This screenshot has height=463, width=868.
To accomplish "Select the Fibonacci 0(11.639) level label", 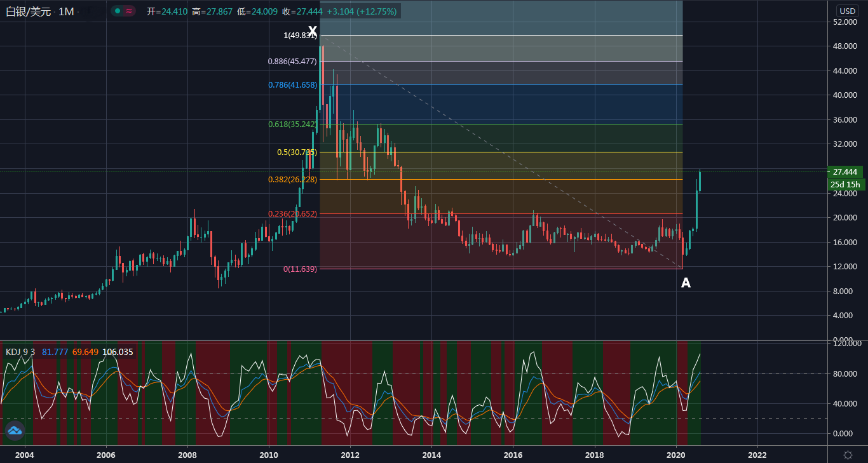I will tap(300, 269).
